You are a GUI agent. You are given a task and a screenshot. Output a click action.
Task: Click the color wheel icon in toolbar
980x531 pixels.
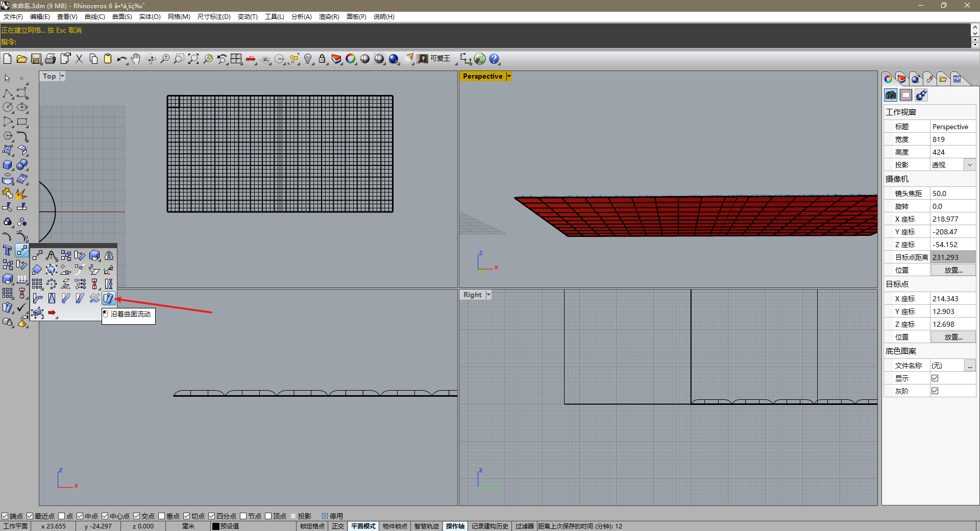[351, 59]
